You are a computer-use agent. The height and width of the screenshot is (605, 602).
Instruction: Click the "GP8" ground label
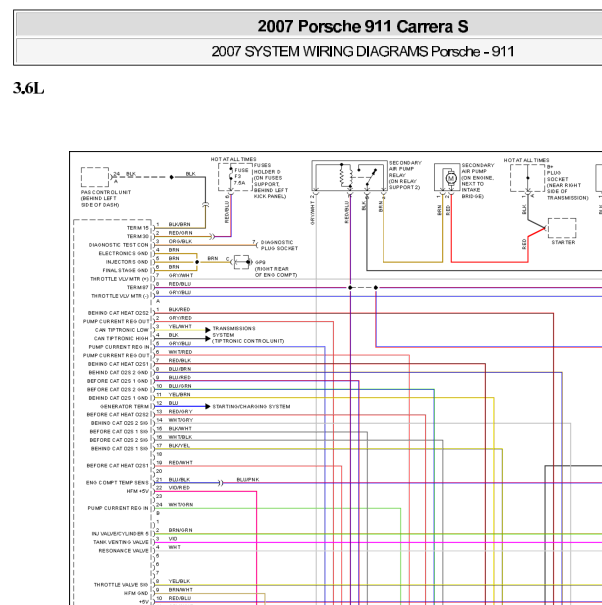point(260,262)
